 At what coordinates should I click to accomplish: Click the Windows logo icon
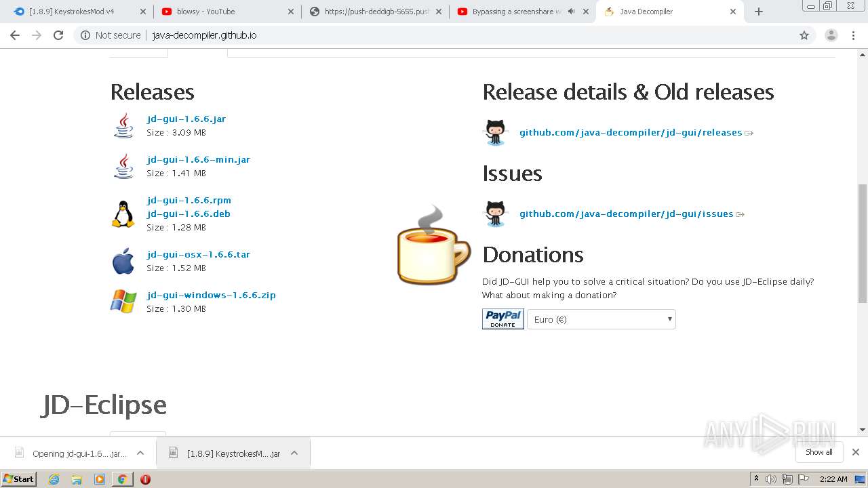pyautogui.click(x=123, y=302)
